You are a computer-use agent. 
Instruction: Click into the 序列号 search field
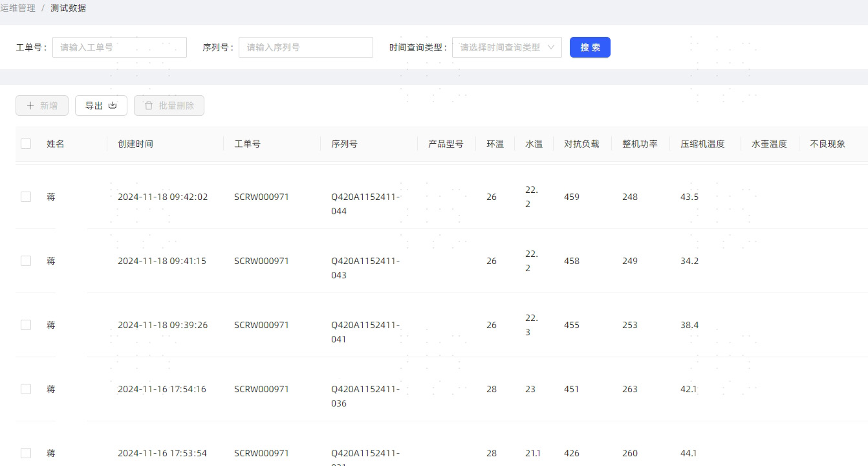305,47
